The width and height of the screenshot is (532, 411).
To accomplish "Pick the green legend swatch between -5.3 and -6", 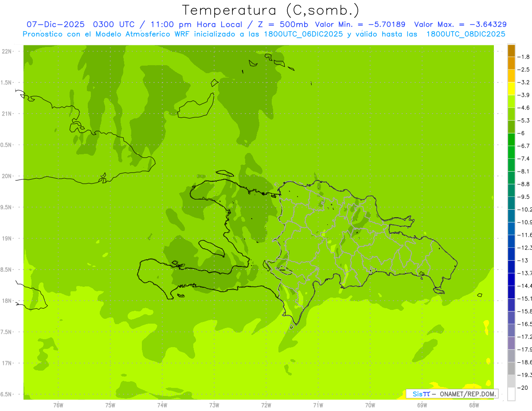I will (x=511, y=127).
